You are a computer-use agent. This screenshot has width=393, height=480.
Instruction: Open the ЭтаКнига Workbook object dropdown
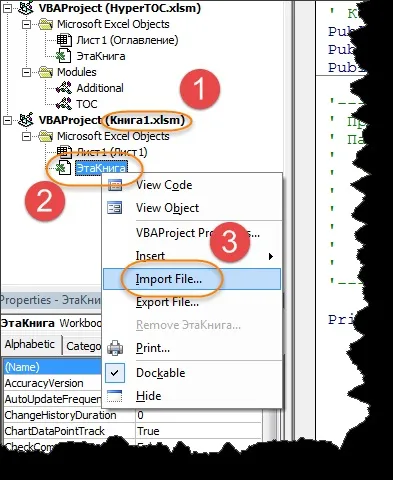coord(51,323)
